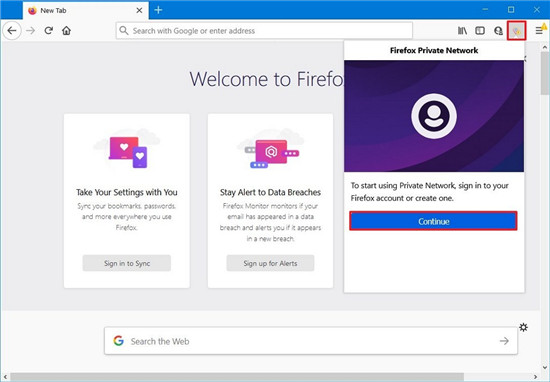Screen dimensions: 550x382
Task: Click the horizontal scrollbar at bottom
Action: (x=237, y=377)
